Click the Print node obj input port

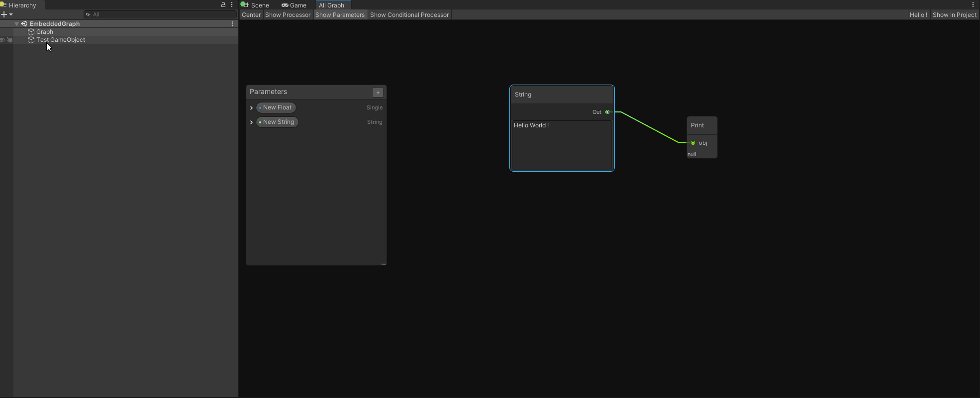[693, 143]
